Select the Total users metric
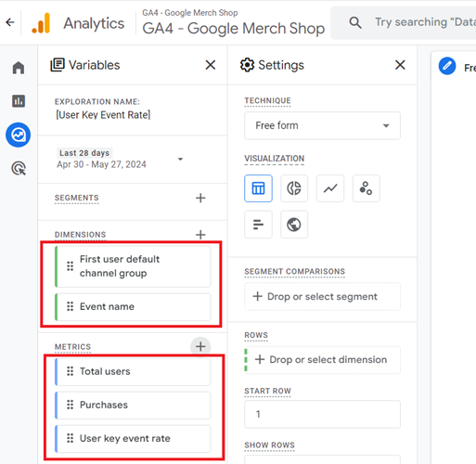This screenshot has width=476, height=464. [133, 371]
